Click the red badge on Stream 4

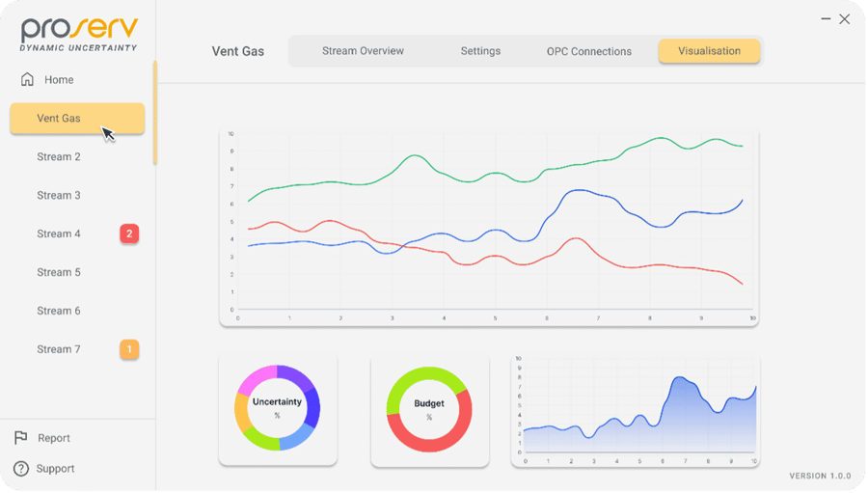[x=129, y=233]
